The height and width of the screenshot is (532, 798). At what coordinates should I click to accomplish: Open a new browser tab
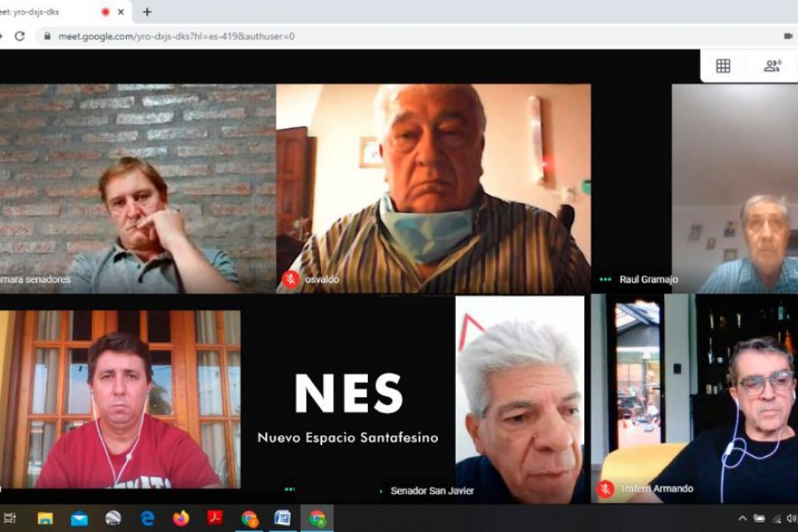147,12
